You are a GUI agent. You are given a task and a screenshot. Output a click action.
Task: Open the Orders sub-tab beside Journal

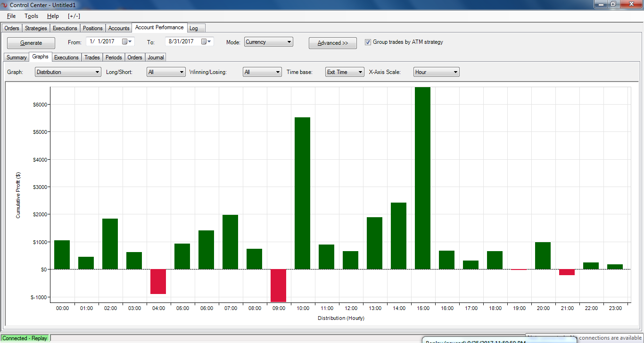(x=135, y=57)
